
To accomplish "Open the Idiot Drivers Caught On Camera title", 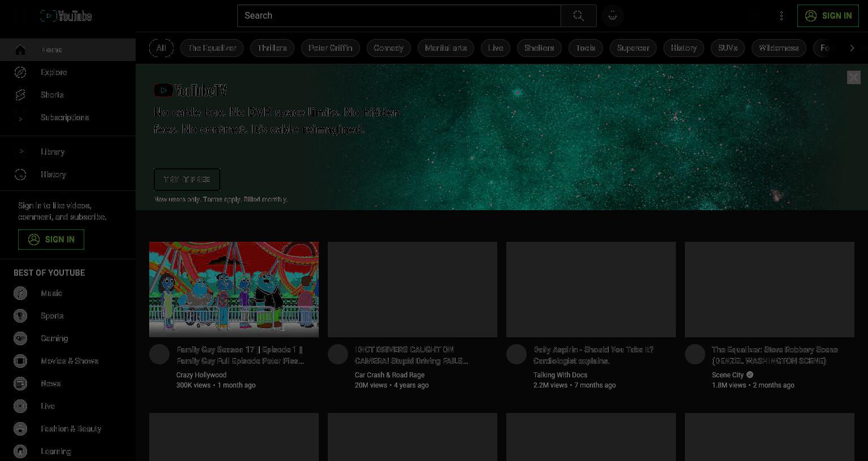I will [411, 355].
